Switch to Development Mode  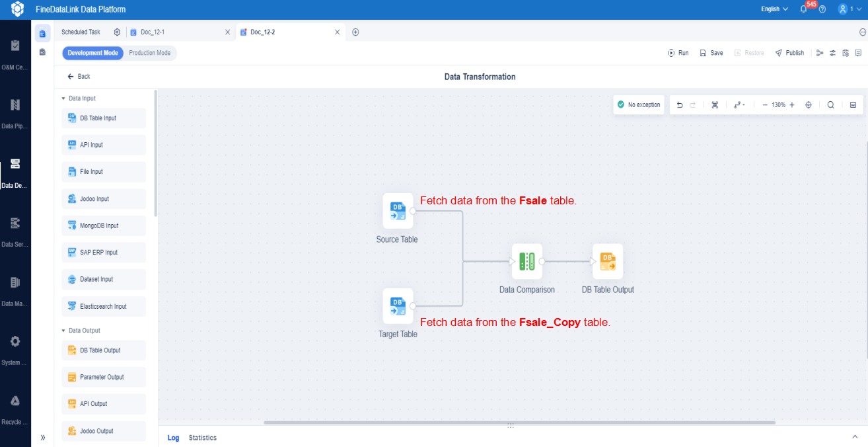93,53
